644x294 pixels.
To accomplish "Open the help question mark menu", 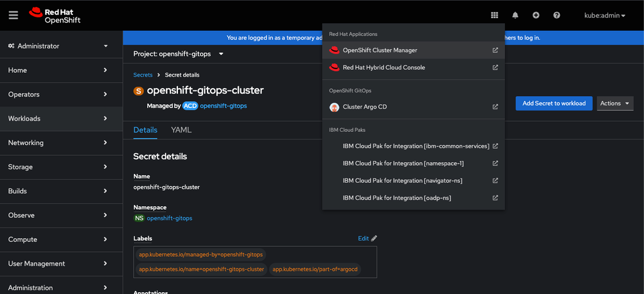I will (x=557, y=15).
